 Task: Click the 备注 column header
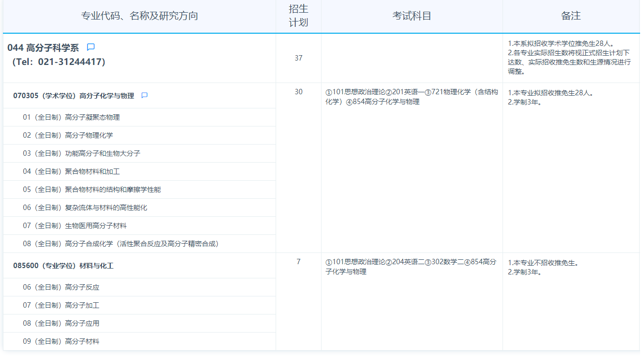[571, 16]
